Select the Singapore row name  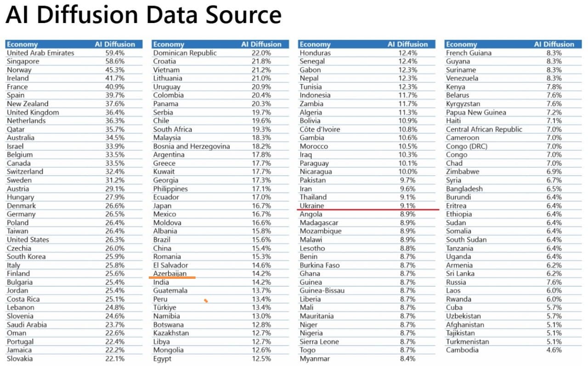click(x=23, y=62)
